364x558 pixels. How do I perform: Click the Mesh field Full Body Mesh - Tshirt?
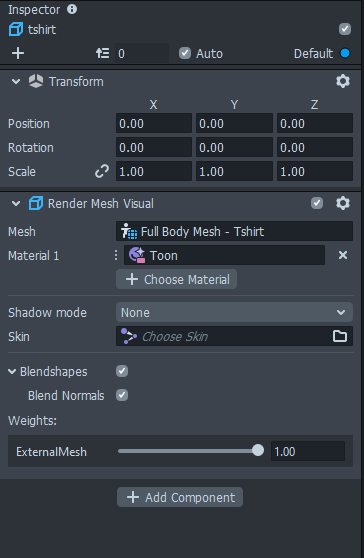pyautogui.click(x=234, y=231)
